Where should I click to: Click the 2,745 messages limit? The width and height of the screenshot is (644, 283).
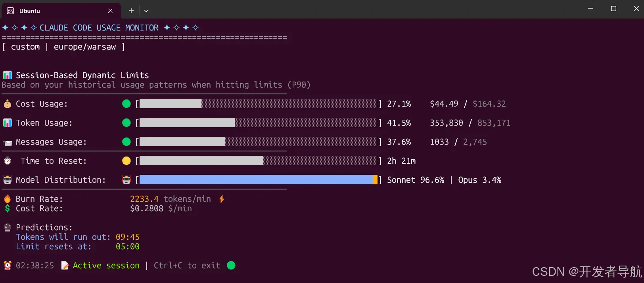click(475, 142)
